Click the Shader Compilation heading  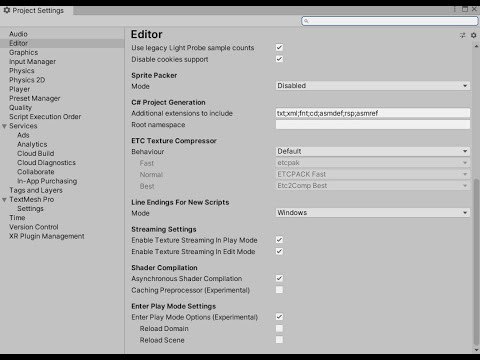pyautogui.click(x=164, y=268)
